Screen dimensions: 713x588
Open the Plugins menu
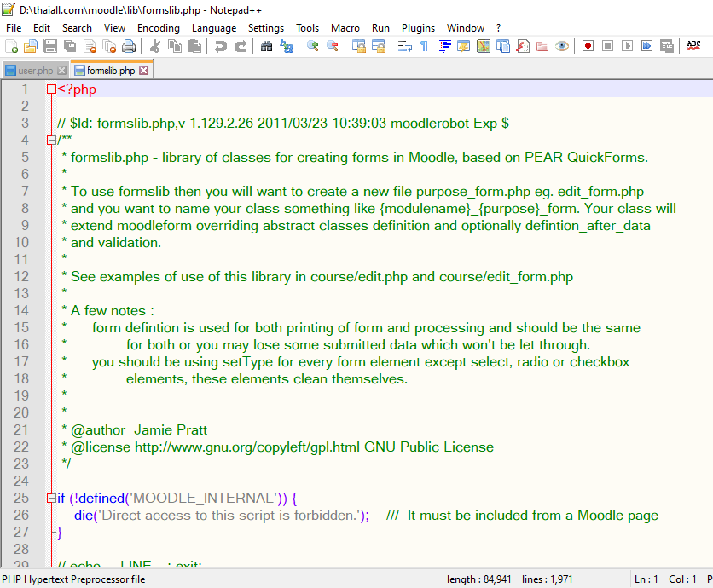[418, 28]
